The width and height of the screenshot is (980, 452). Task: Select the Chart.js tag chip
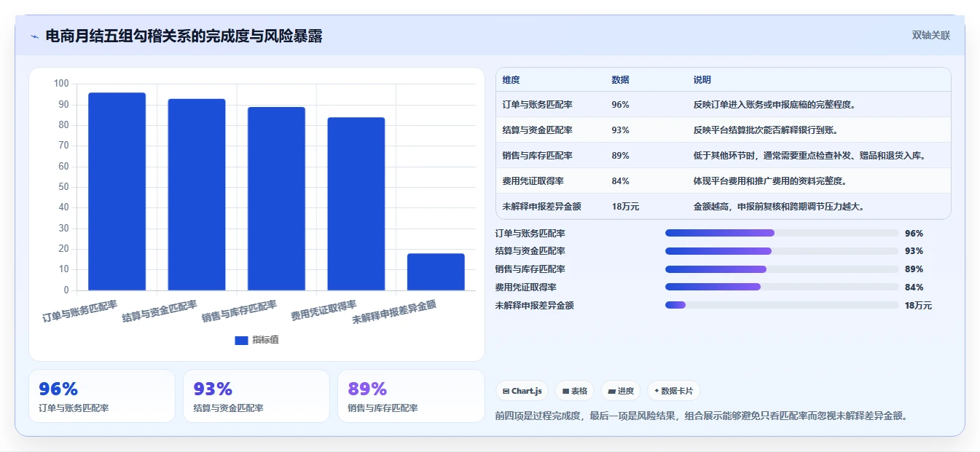pos(522,391)
